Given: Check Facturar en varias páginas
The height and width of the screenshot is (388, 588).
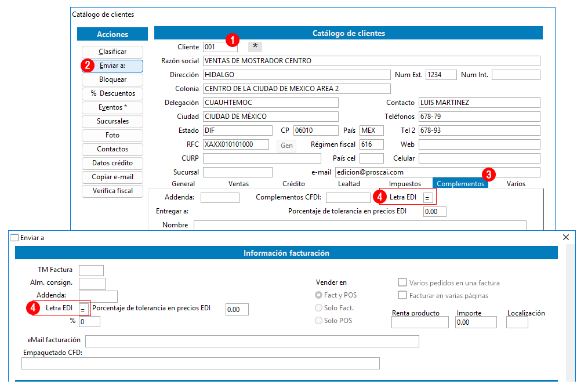Looking at the screenshot, I should click(x=402, y=295).
